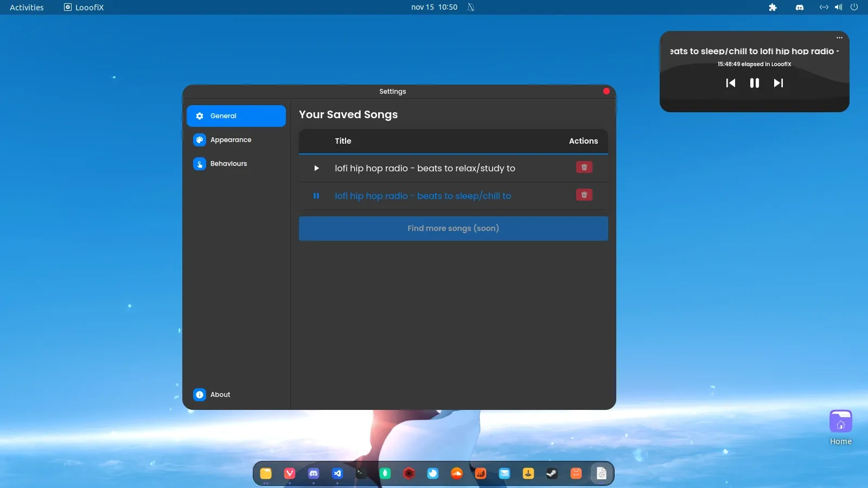
Task: Play the beats to relax/study song
Action: 316,169
